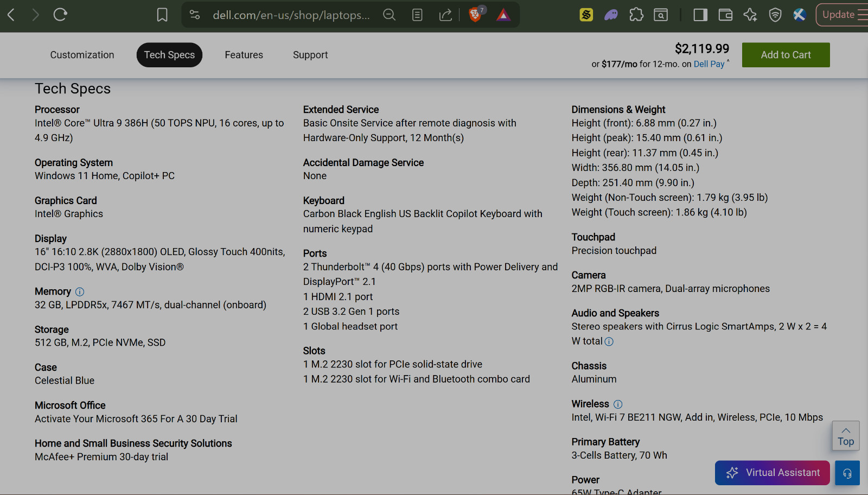Open the Dell Pay link
The image size is (868, 495).
click(x=709, y=64)
